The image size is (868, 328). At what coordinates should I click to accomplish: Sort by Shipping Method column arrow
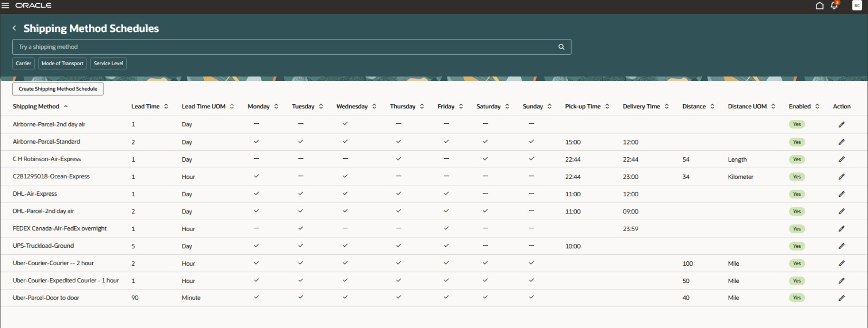pos(66,106)
